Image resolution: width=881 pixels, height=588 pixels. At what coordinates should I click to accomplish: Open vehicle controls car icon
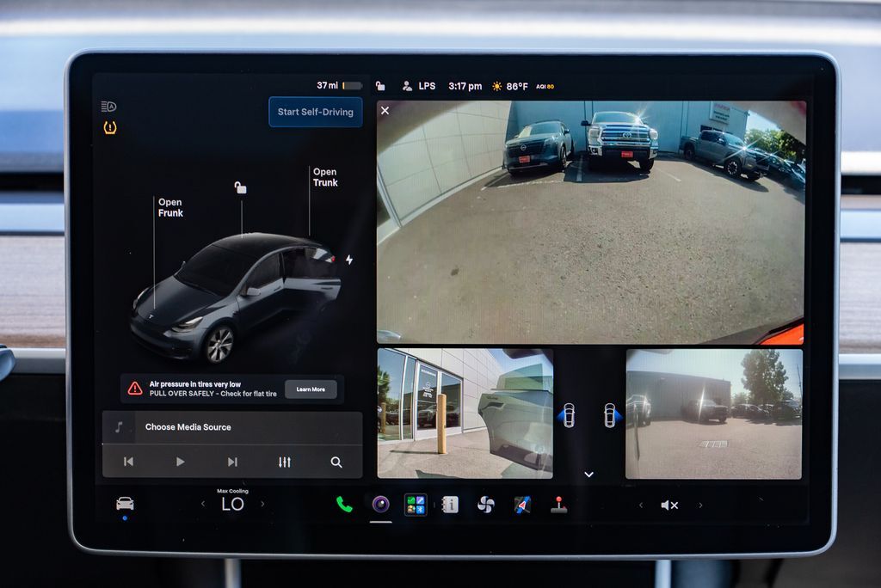125,503
